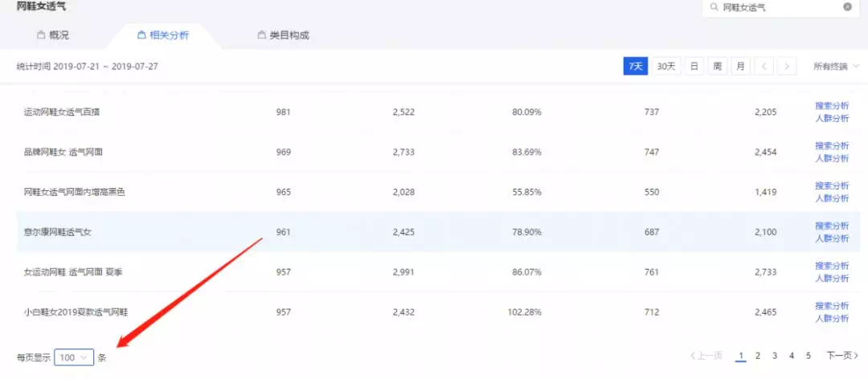Click the search magnifier icon
The height and width of the screenshot is (379, 868).
point(714,7)
